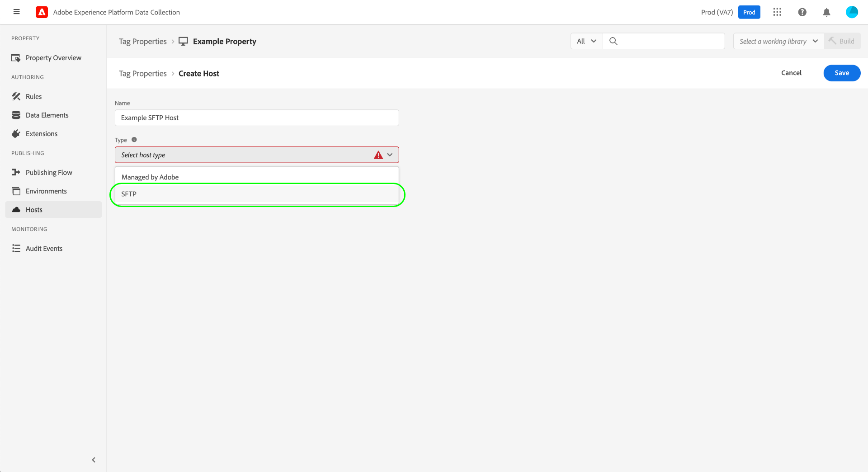The height and width of the screenshot is (472, 868).
Task: Click the help question mark icon
Action: tap(802, 12)
